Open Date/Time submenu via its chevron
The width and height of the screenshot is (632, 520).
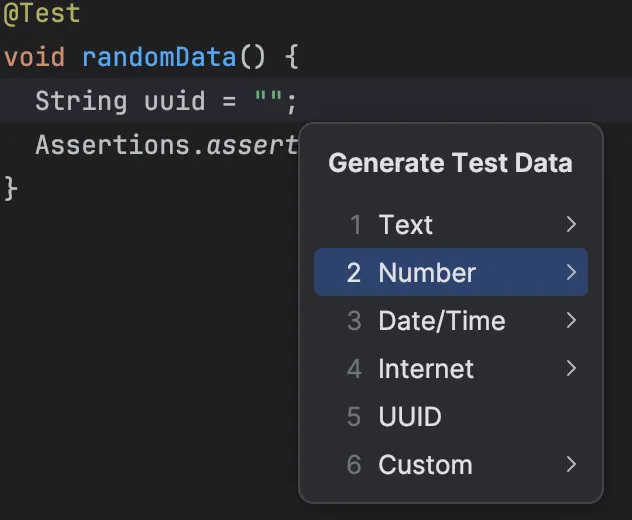[571, 321]
